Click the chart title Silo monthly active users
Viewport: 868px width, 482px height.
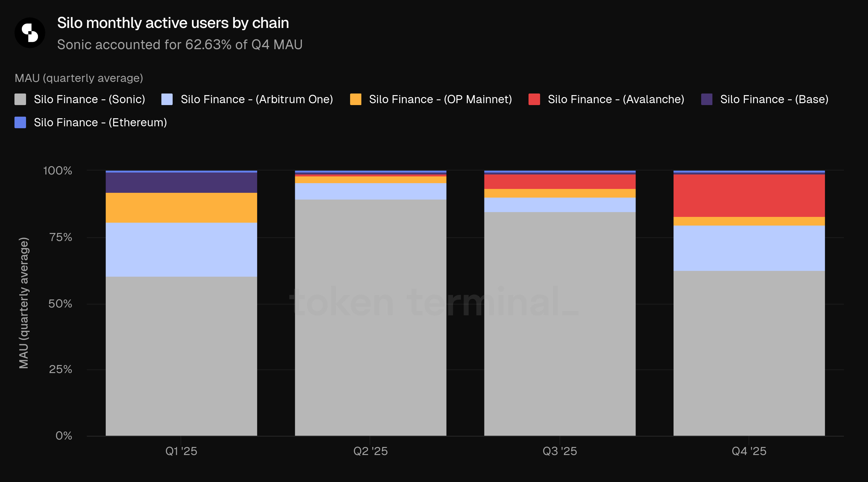point(173,23)
